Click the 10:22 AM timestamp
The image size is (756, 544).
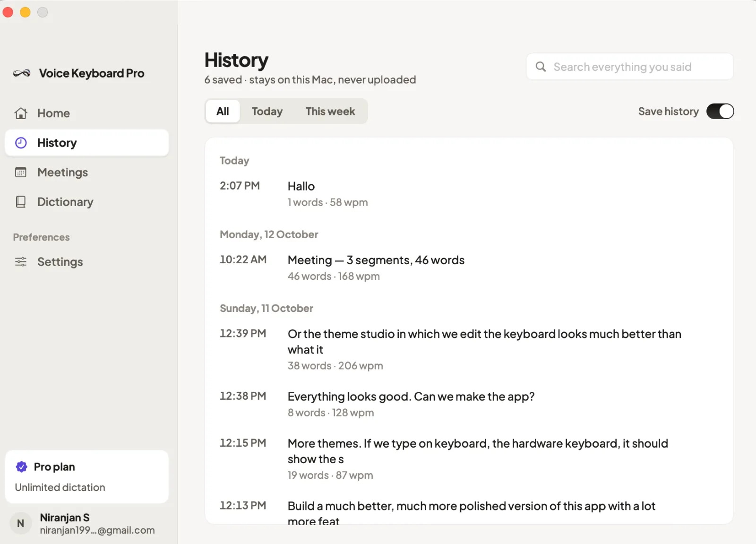pos(243,259)
